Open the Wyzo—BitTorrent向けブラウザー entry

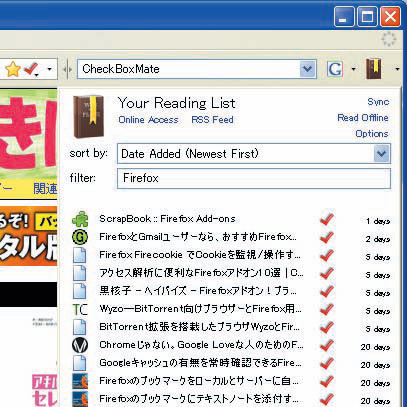click(200, 309)
